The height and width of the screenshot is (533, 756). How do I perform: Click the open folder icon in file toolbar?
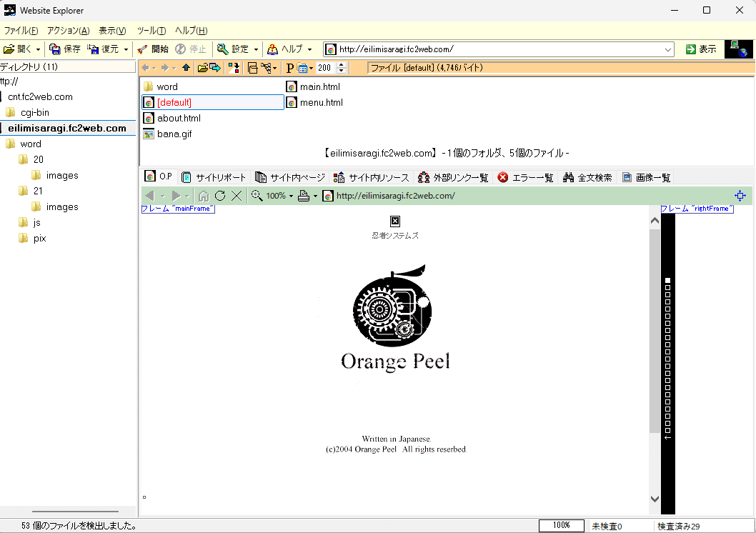click(x=202, y=68)
